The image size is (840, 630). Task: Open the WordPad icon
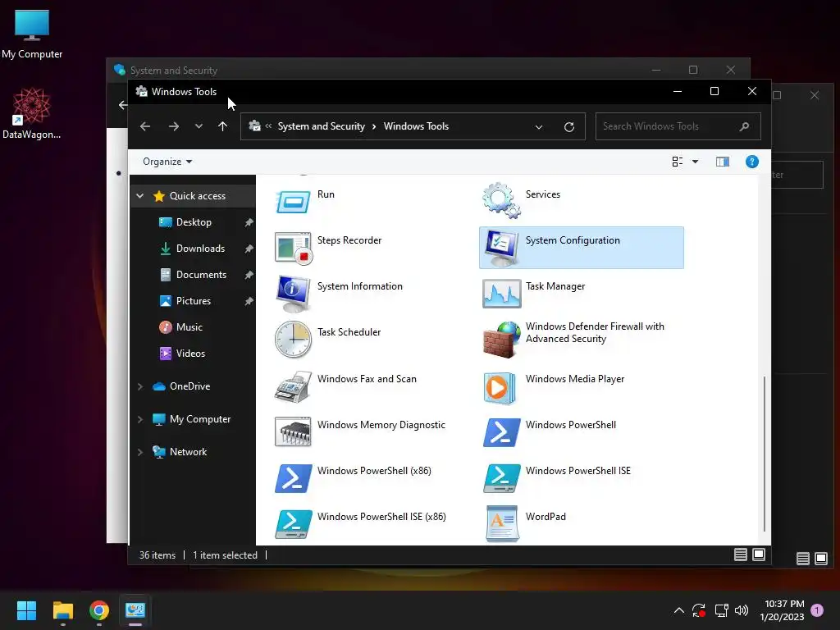pyautogui.click(x=502, y=524)
